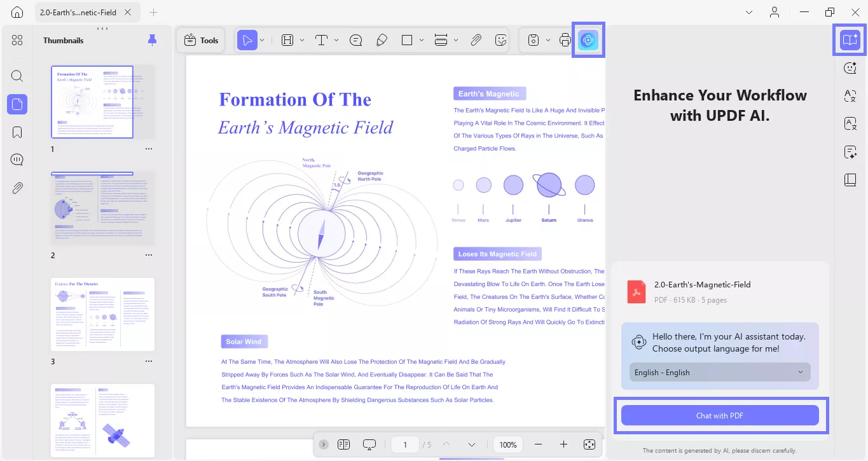Open the Tools menu button

(201, 41)
